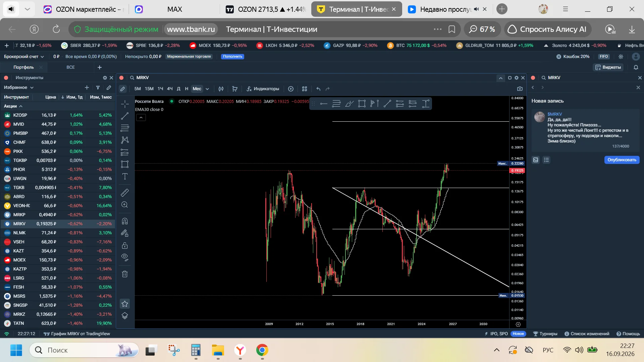Collapse the Акции instruments group
The height and width of the screenshot is (362, 644).
click(x=13, y=106)
